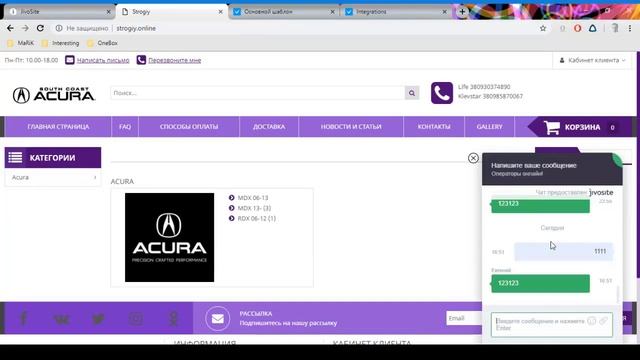
Task: Open the Контакты menu item
Action: tap(434, 127)
